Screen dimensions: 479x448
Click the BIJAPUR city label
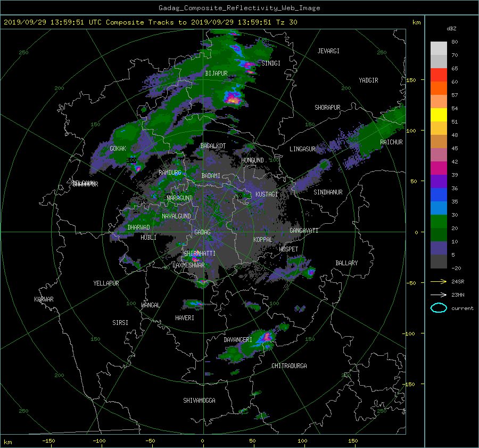216,74
